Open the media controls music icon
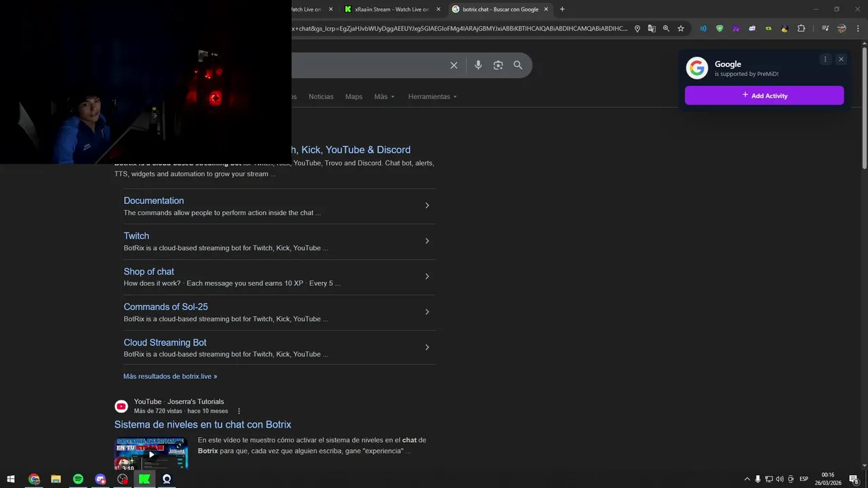Viewport: 868px width, 488px height. (825, 28)
